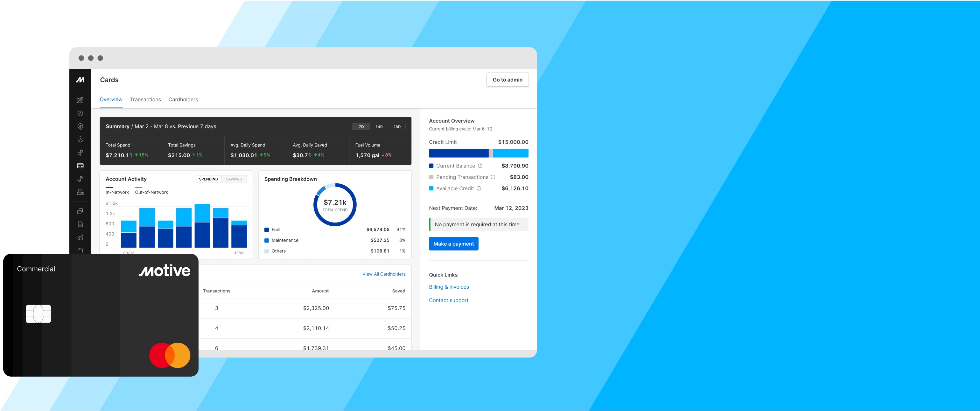Switch the summary range to 28D

pyautogui.click(x=396, y=127)
